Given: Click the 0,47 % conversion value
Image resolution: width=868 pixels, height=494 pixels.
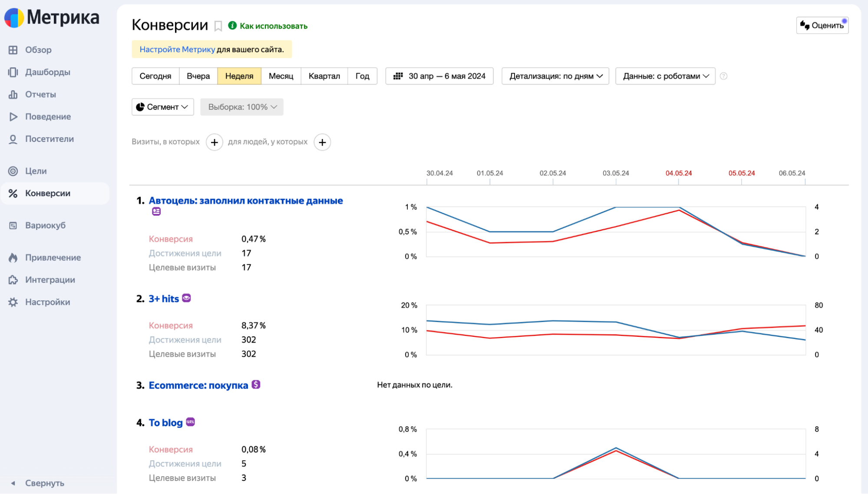Looking at the screenshot, I should coord(254,239).
